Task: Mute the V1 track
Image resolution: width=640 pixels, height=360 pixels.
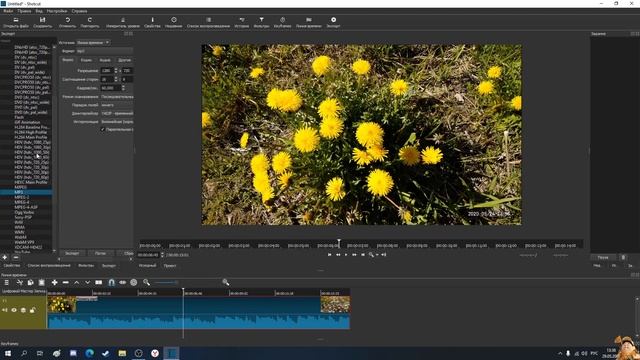Action: tap(5, 310)
